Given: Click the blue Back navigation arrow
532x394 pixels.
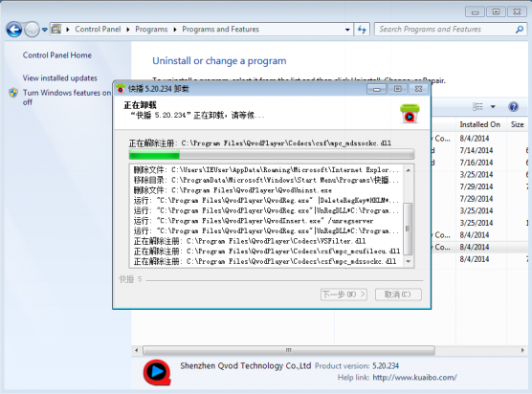Looking at the screenshot, I should (14, 30).
